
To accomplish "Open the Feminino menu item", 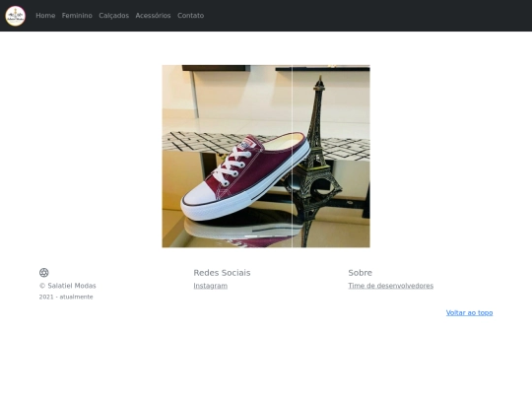I will 77,16.
